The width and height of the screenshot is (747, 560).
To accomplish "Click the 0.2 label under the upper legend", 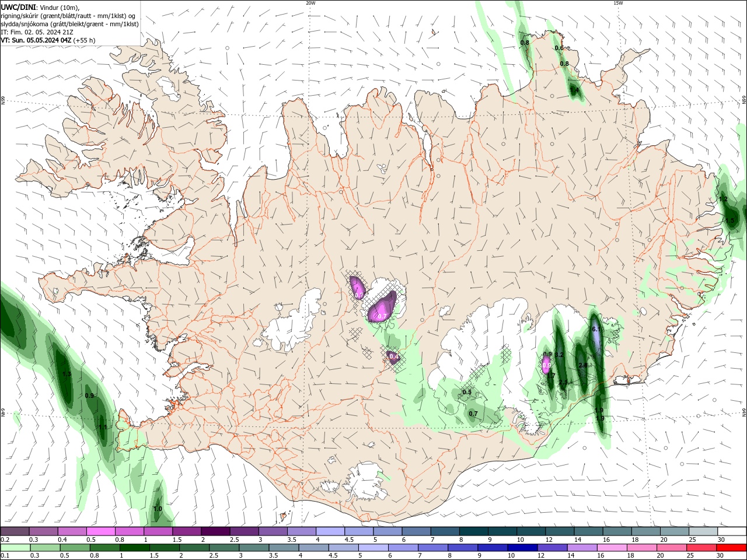I will 5,540.
